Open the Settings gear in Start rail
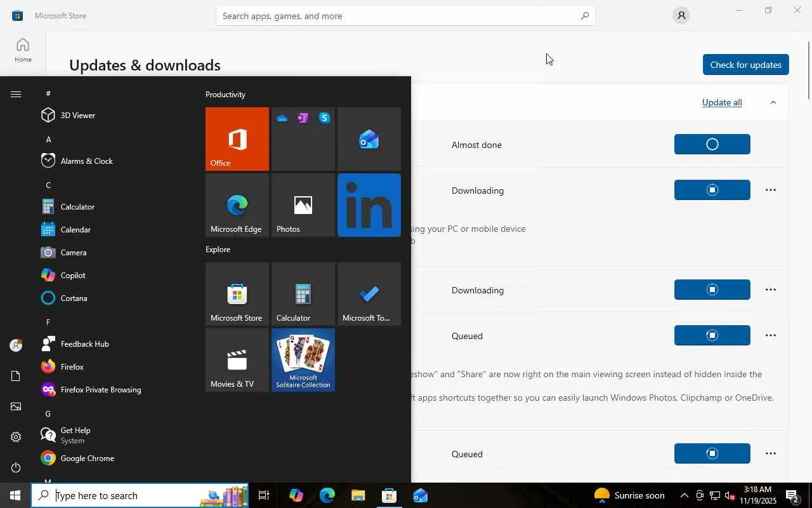The image size is (812, 508). pos(16,437)
